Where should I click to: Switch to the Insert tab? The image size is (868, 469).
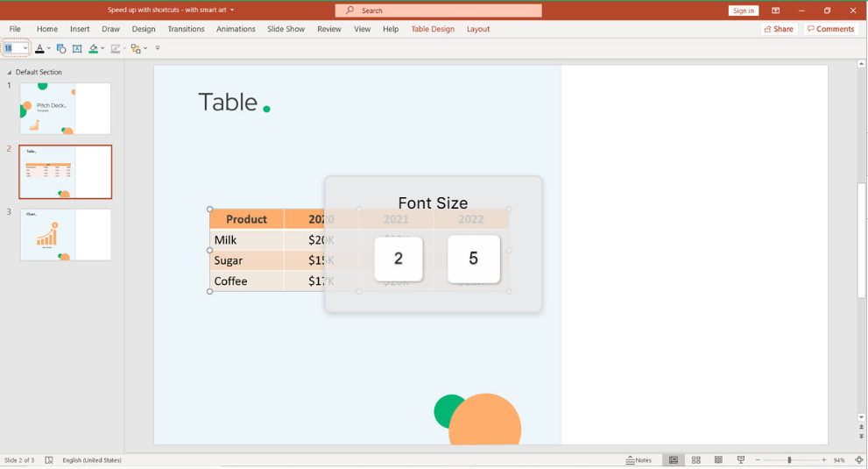point(80,29)
